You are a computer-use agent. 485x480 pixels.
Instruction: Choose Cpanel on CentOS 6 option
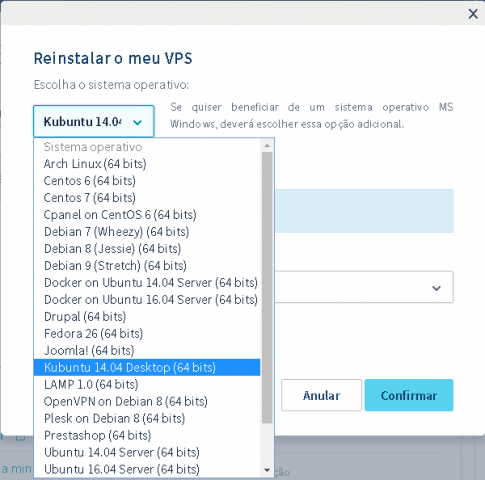point(147,215)
